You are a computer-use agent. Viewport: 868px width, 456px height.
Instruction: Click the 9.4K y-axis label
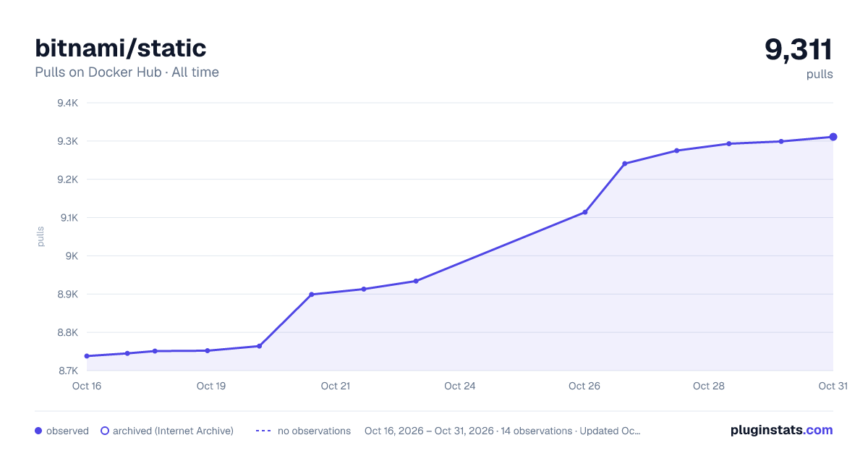click(x=67, y=103)
